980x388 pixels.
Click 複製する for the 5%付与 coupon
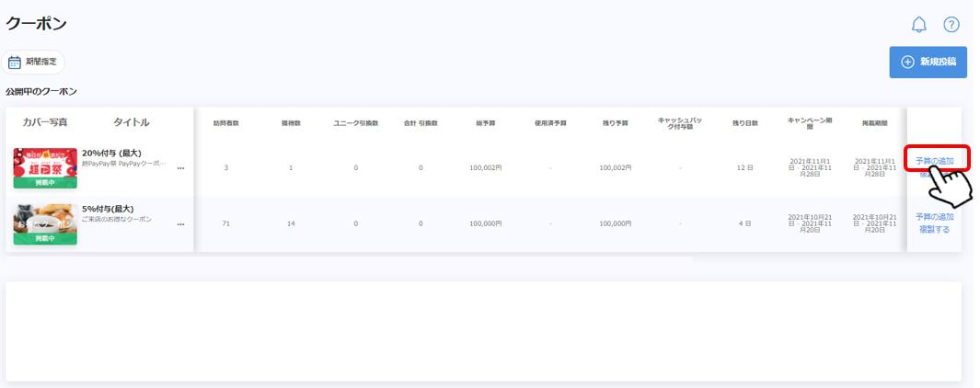[x=934, y=229]
